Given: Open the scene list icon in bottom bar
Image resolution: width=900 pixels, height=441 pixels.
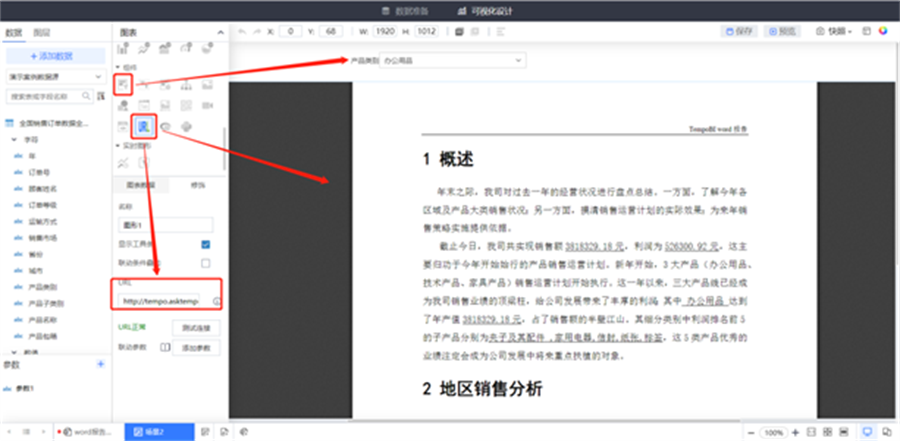Looking at the screenshot, I should click(x=26, y=431).
